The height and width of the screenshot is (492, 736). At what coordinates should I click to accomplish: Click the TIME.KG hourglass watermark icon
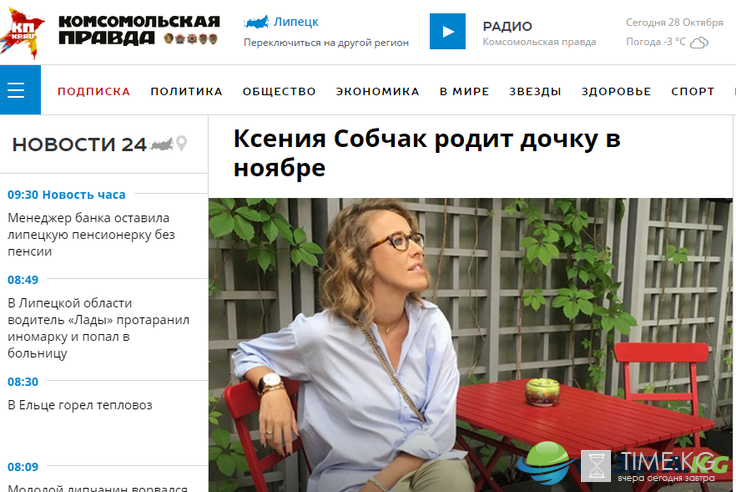click(x=596, y=466)
